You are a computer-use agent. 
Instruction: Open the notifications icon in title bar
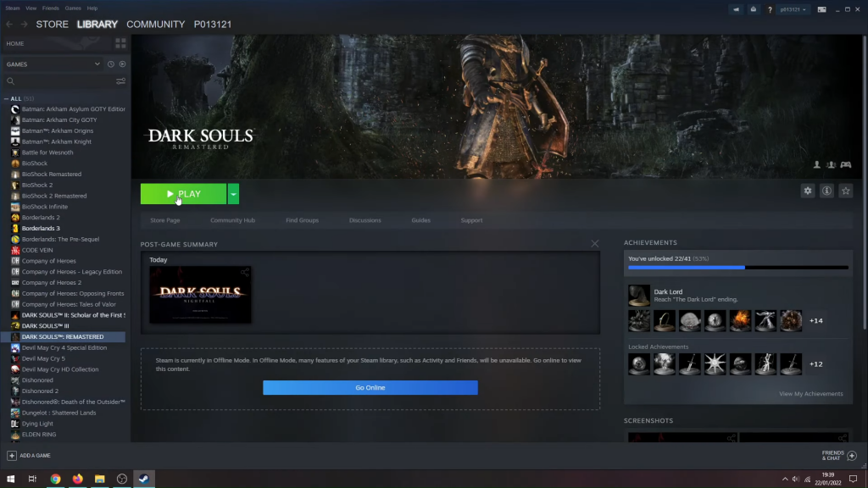pyautogui.click(x=754, y=9)
